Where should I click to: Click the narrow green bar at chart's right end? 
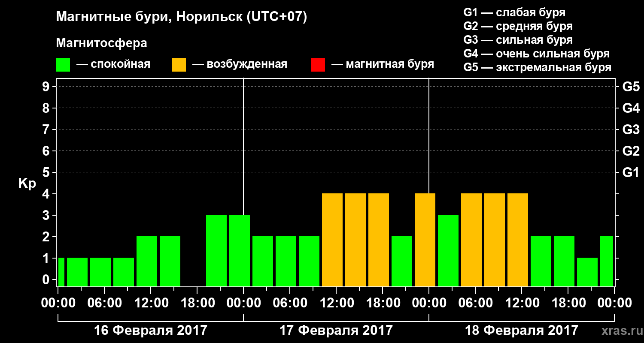pyautogui.click(x=607, y=262)
